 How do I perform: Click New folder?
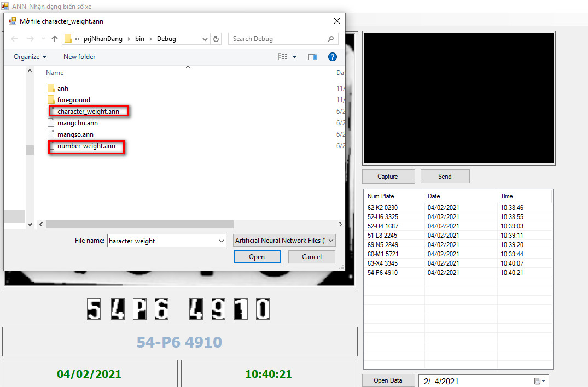(x=79, y=57)
